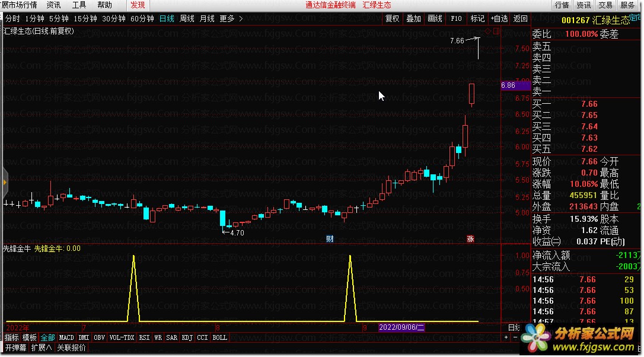Click the 关联报价 button

[x=72, y=348]
